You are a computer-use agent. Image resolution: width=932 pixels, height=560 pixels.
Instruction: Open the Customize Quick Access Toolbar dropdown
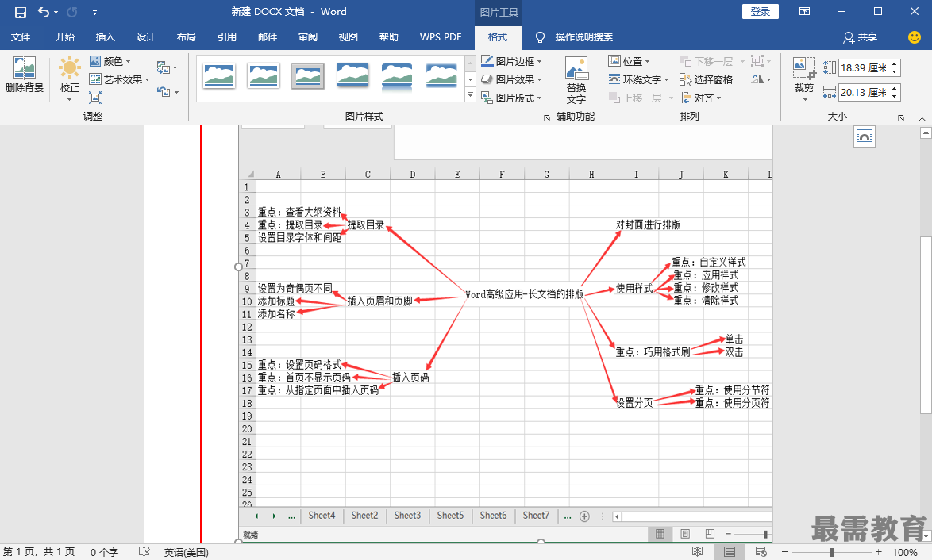(x=94, y=12)
